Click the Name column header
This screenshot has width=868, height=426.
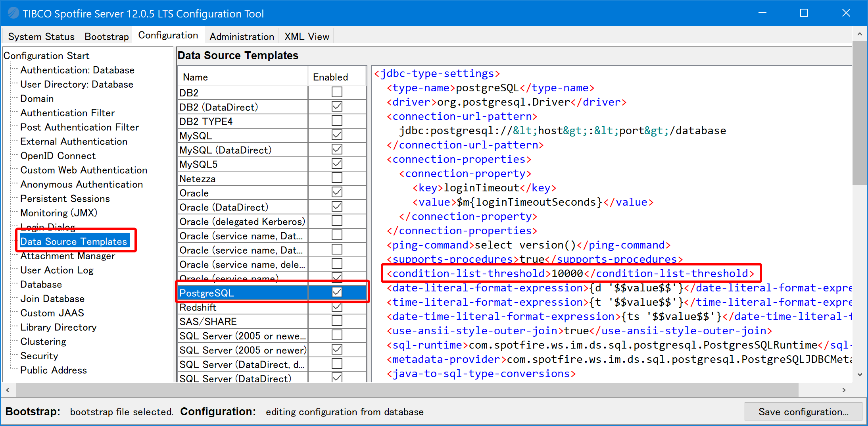243,77
